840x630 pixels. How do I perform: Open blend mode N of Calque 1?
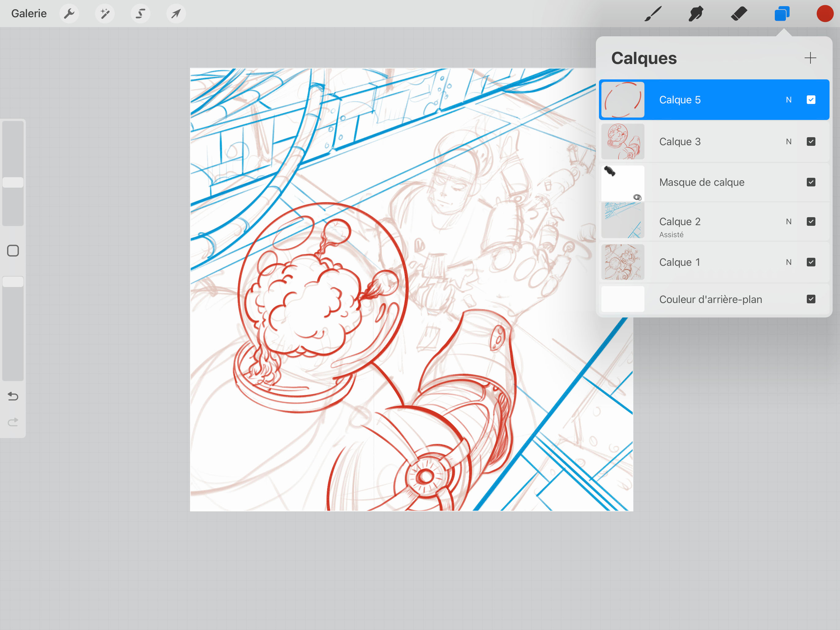pos(788,262)
